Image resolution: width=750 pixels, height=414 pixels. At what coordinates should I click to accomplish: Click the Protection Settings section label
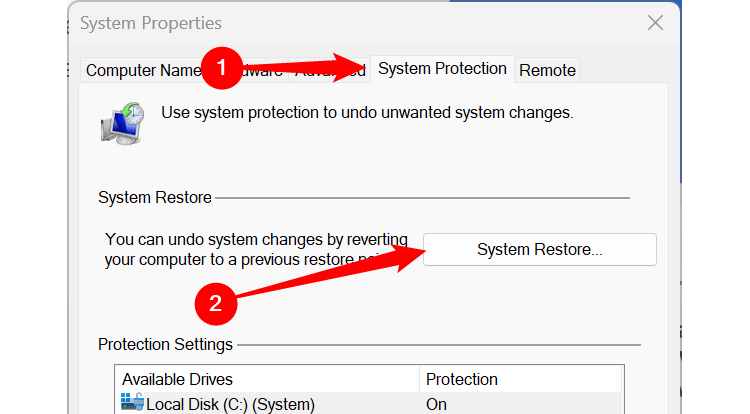165,344
